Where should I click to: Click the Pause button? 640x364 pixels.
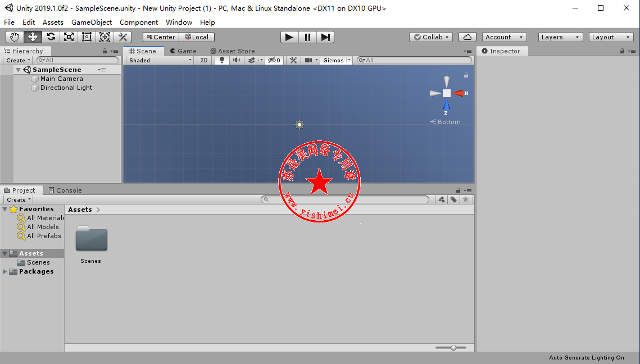[307, 37]
